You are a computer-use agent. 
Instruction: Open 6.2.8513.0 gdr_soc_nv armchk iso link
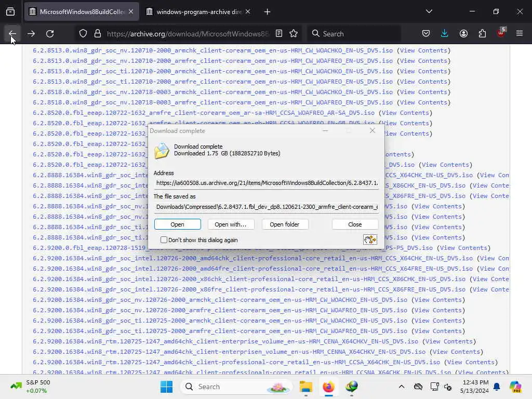(212, 50)
